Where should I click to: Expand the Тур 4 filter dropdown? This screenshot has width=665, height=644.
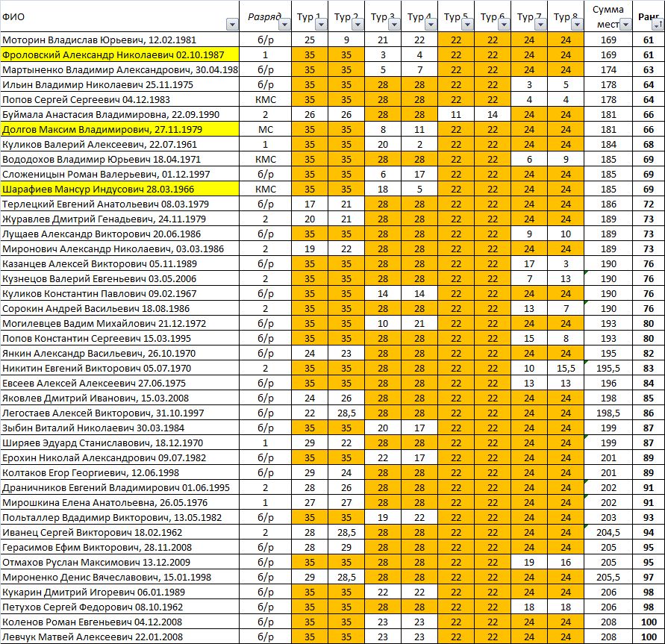tap(431, 25)
